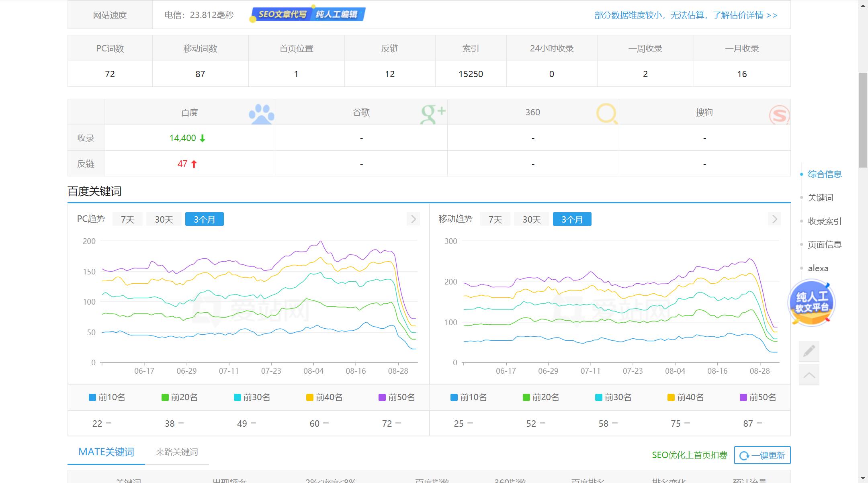Jump to 页面信息 section
868x483 pixels.
click(825, 245)
